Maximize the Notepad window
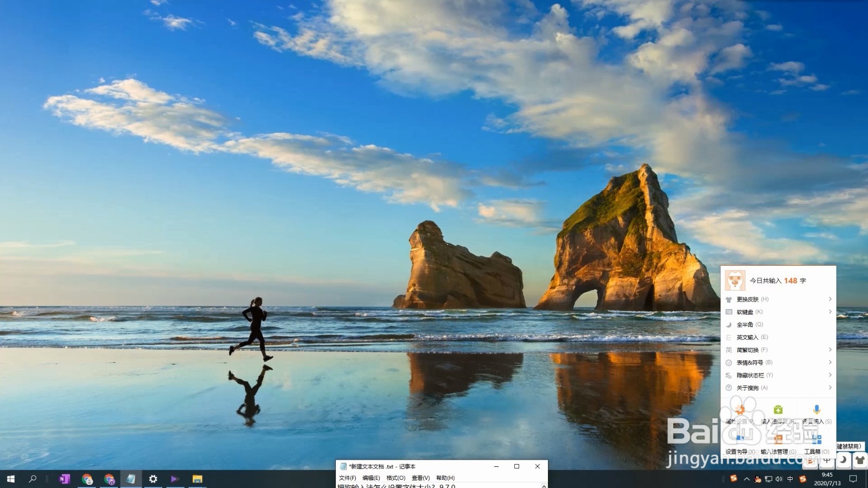The height and width of the screenshot is (488, 868). [516, 466]
